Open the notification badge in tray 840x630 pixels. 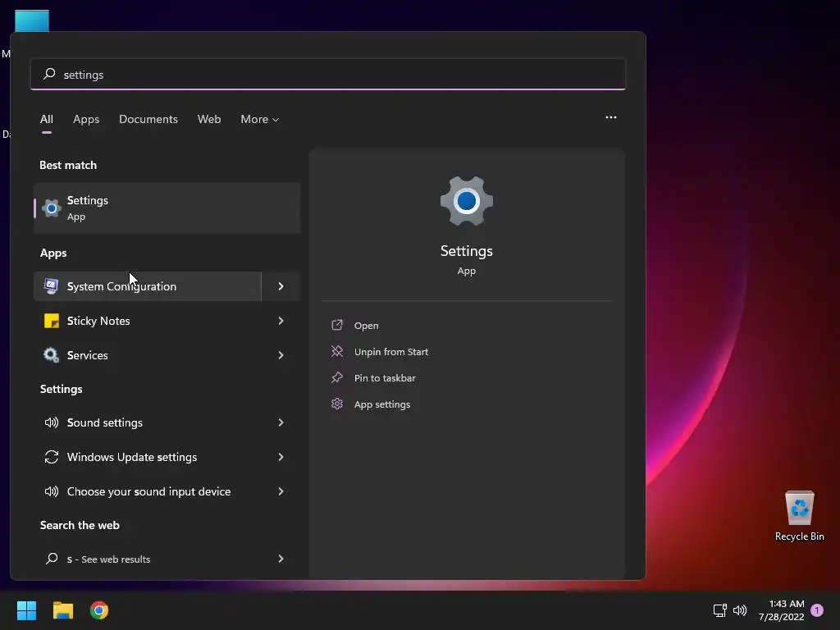[817, 610]
